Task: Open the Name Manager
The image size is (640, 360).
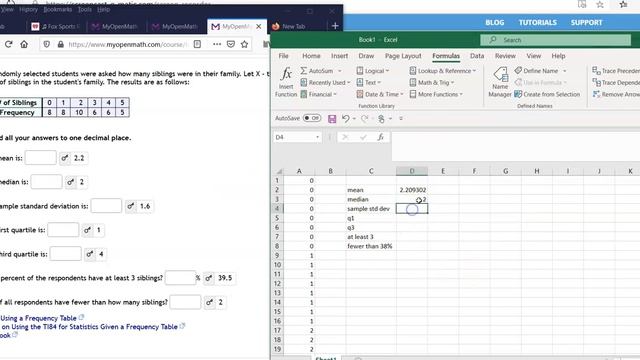Action: (500, 83)
